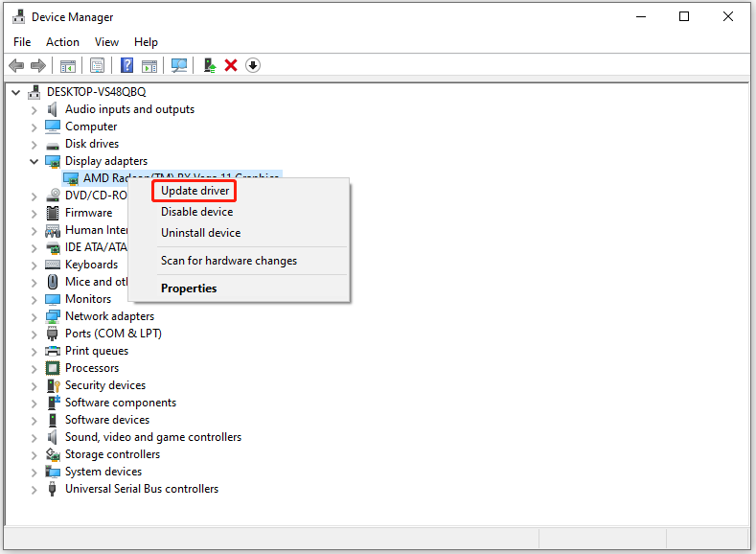Select the Computer tree row
The image size is (756, 554).
[x=91, y=127]
